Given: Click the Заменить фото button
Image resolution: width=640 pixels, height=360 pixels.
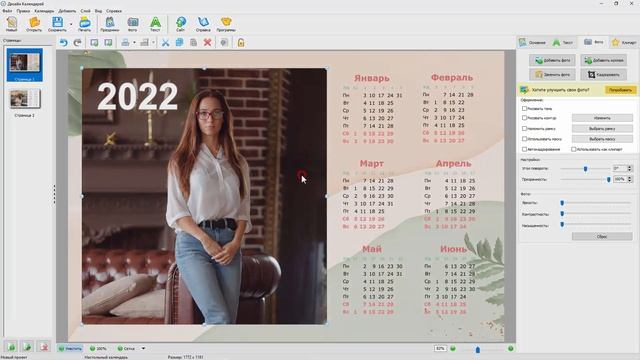Looking at the screenshot, I should tap(552, 75).
